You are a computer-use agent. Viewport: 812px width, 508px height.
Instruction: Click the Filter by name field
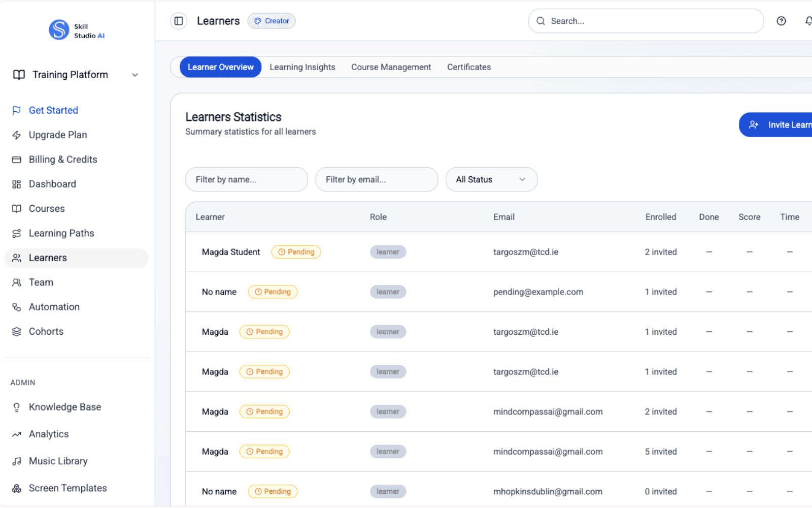pos(247,179)
